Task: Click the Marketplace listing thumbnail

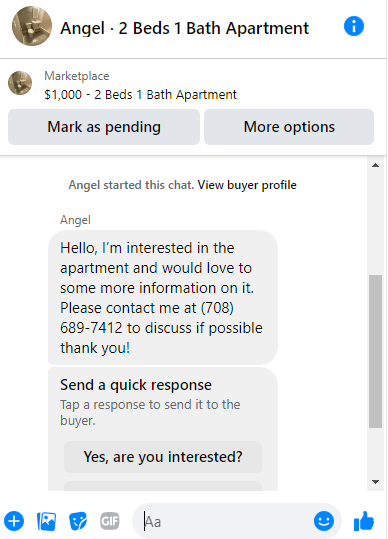Action: click(x=20, y=83)
